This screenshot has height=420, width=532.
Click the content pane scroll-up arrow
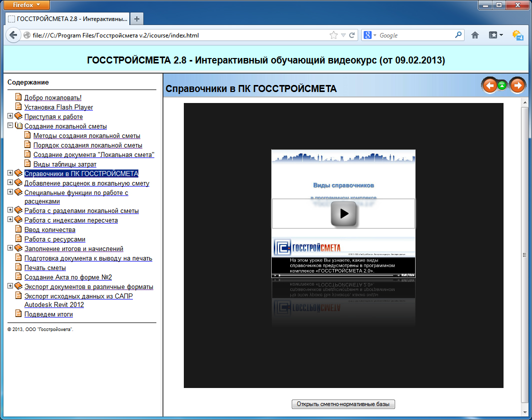coord(525,102)
